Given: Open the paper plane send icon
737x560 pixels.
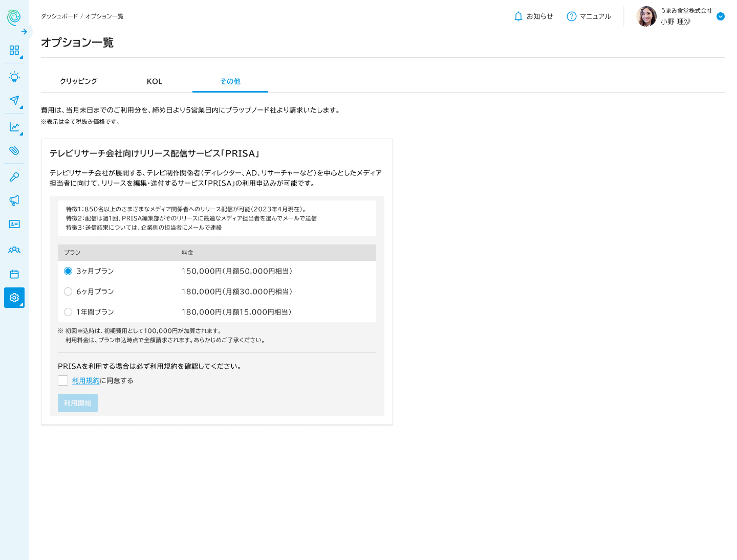Looking at the screenshot, I should coord(14,100).
